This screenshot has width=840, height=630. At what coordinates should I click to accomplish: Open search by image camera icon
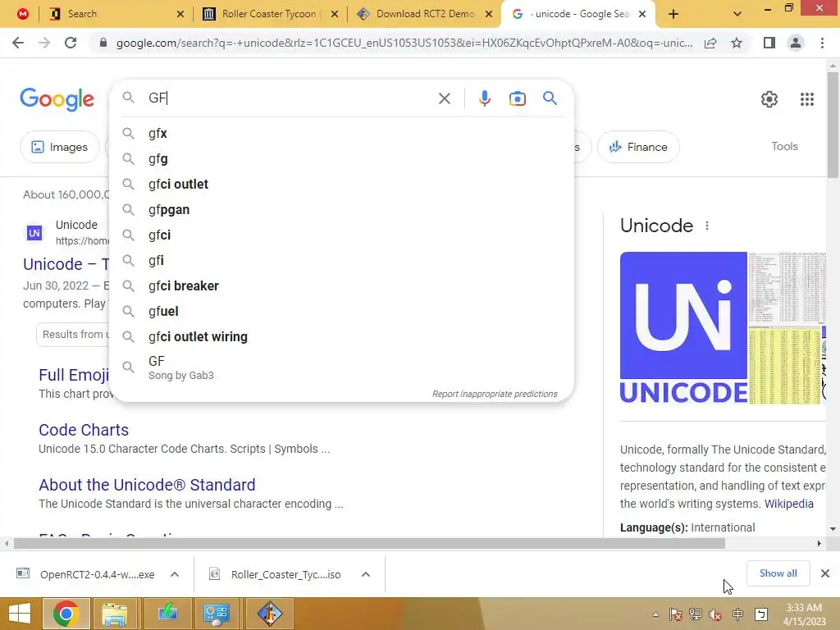(517, 98)
